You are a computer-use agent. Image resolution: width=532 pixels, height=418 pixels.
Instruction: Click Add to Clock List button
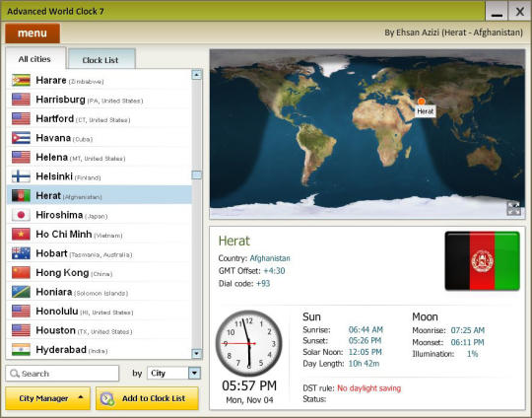[x=147, y=398]
